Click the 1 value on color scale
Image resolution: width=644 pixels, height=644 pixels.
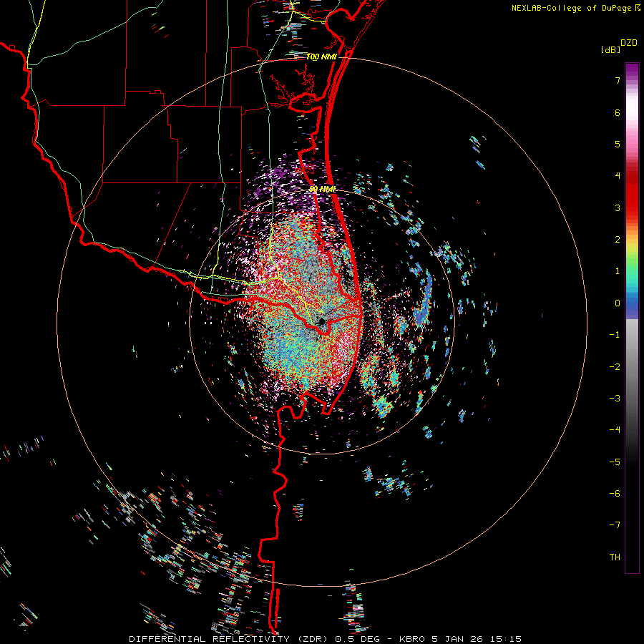click(x=618, y=271)
